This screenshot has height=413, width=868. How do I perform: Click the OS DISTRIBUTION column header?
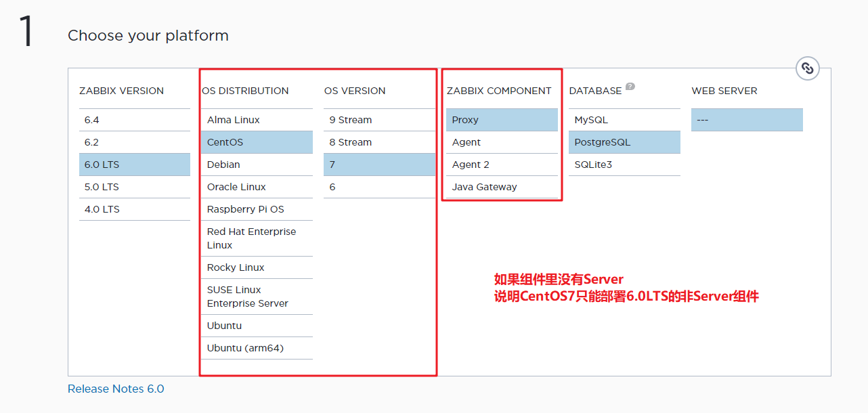[x=245, y=91]
